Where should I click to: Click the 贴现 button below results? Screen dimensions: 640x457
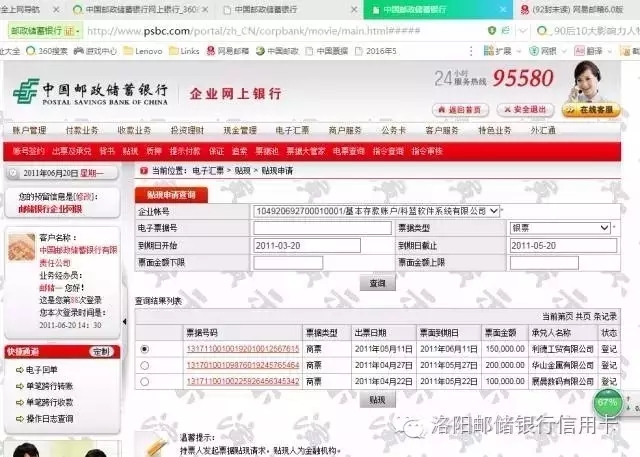coord(378,400)
